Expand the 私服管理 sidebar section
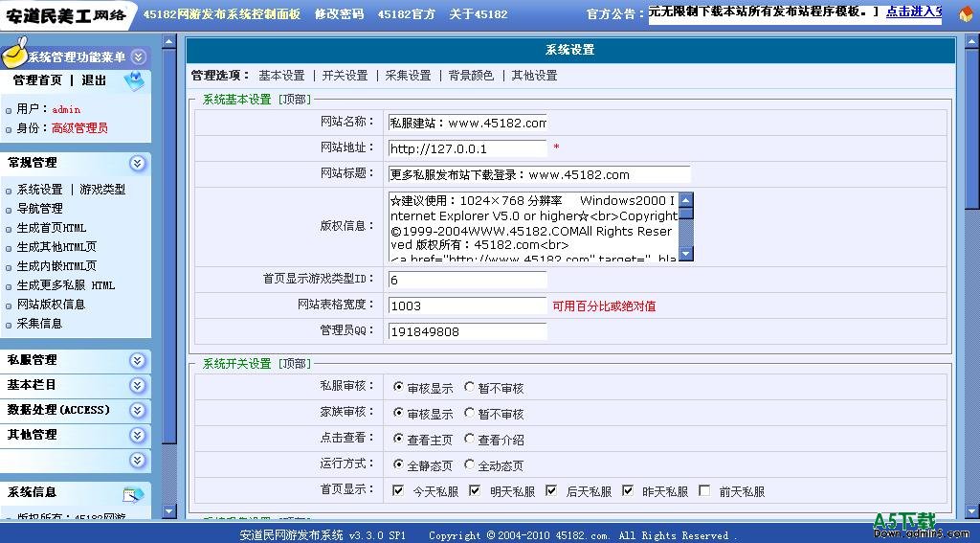The image size is (980, 543). click(x=138, y=360)
